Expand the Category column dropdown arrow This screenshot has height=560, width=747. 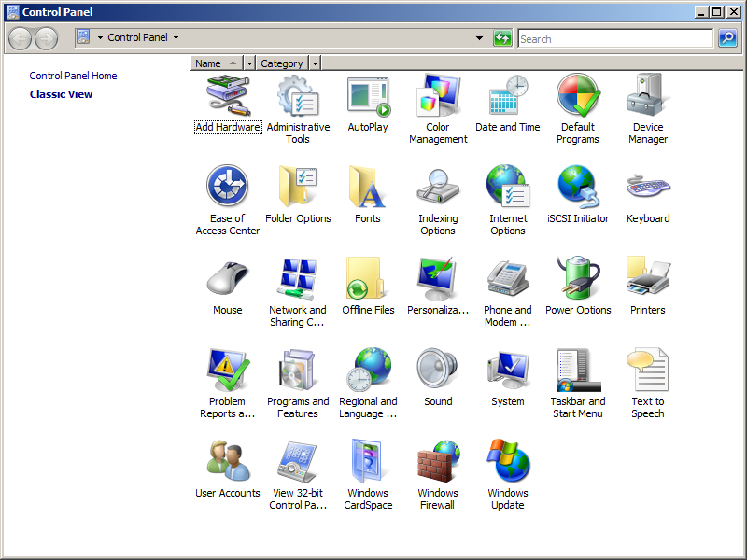coord(315,63)
